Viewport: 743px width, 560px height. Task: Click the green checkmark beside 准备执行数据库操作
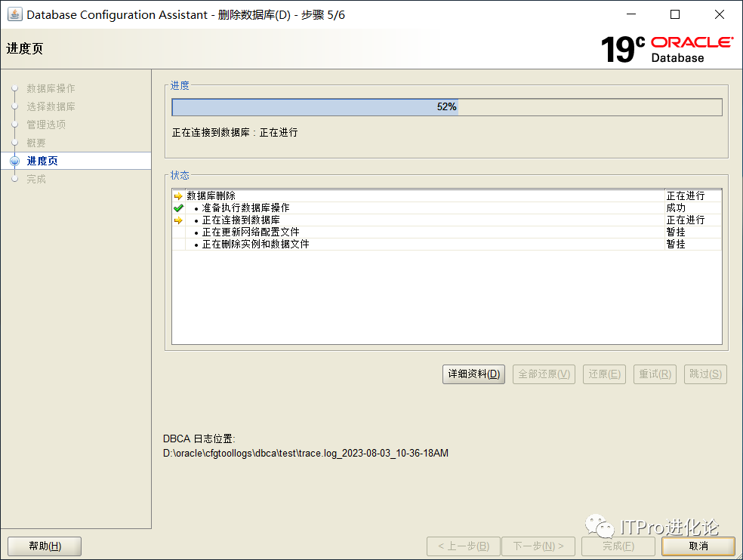[178, 208]
